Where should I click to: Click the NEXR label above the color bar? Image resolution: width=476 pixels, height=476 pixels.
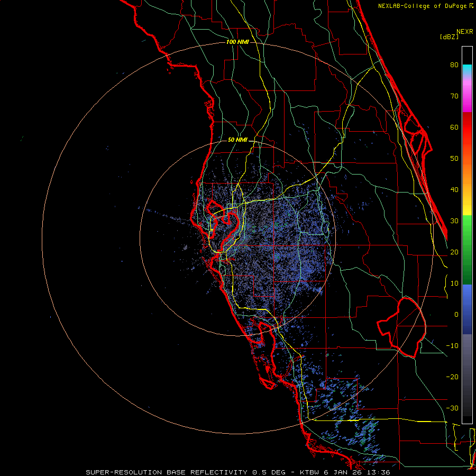[465, 32]
